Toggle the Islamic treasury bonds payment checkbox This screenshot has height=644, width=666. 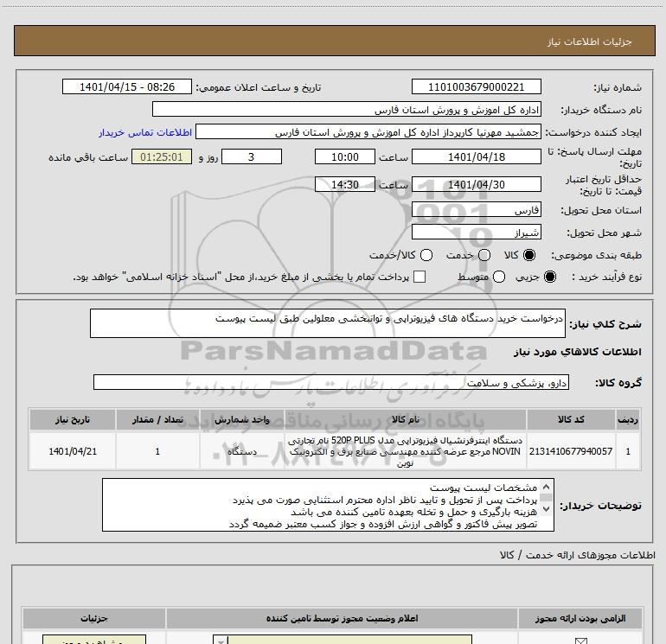coord(419,277)
